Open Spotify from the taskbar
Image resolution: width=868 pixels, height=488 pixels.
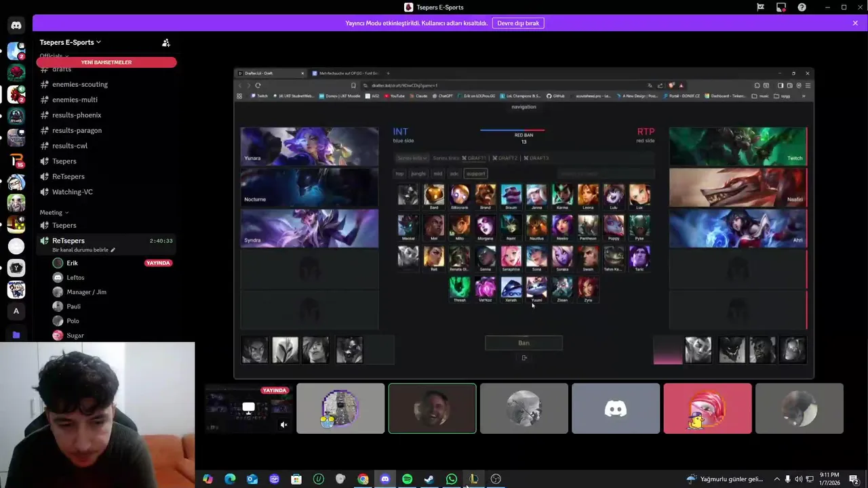click(407, 479)
